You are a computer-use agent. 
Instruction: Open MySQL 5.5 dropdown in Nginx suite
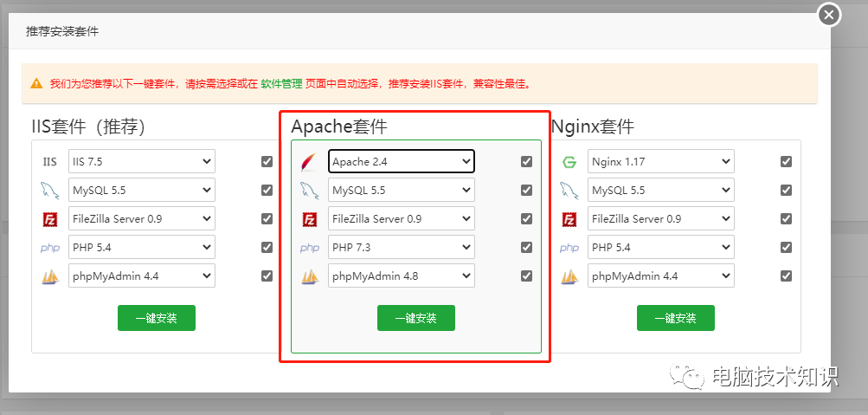pyautogui.click(x=661, y=190)
